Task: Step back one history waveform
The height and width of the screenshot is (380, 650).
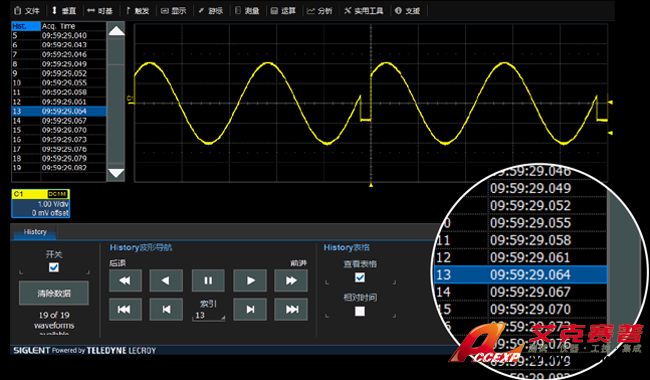Action: (166, 309)
